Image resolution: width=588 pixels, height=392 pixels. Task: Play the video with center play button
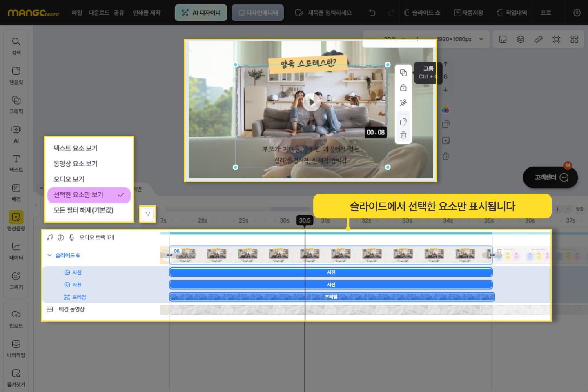tap(312, 102)
